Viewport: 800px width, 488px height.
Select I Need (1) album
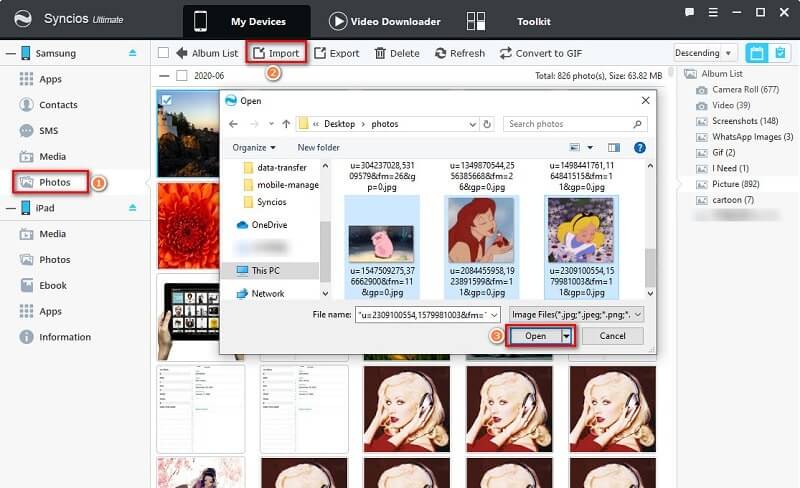pos(730,168)
